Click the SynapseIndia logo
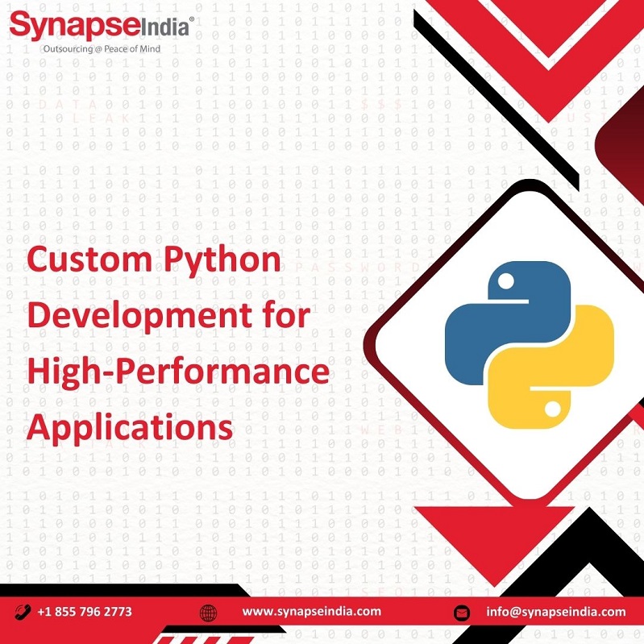This screenshot has width=644, height=644. (102, 31)
